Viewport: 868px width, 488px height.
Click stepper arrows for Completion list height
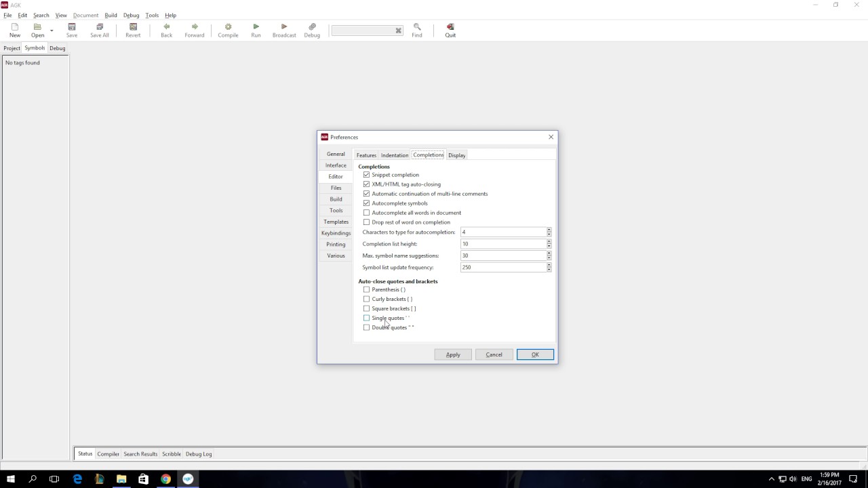pos(549,244)
